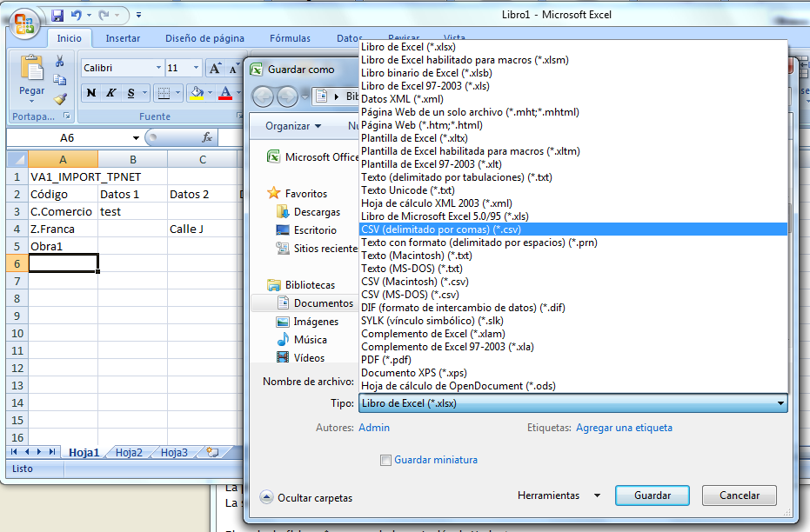Apply the yellow fill color bucket
This screenshot has height=532, width=810.
(197, 93)
